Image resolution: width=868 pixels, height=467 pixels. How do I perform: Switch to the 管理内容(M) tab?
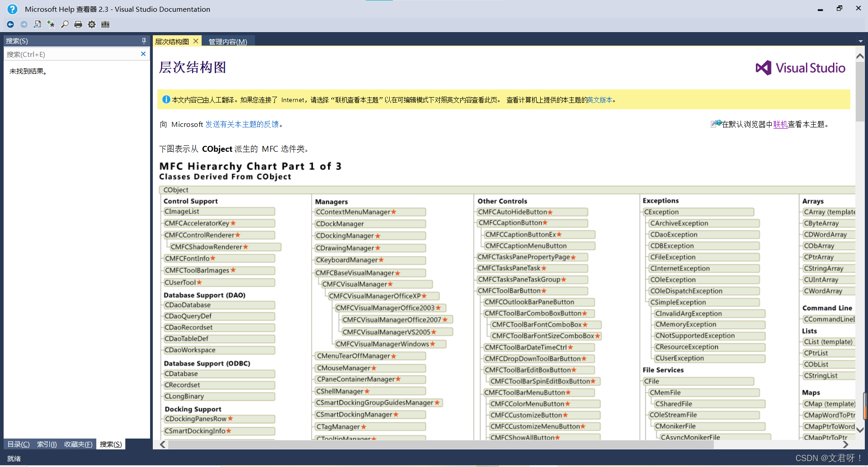(228, 42)
